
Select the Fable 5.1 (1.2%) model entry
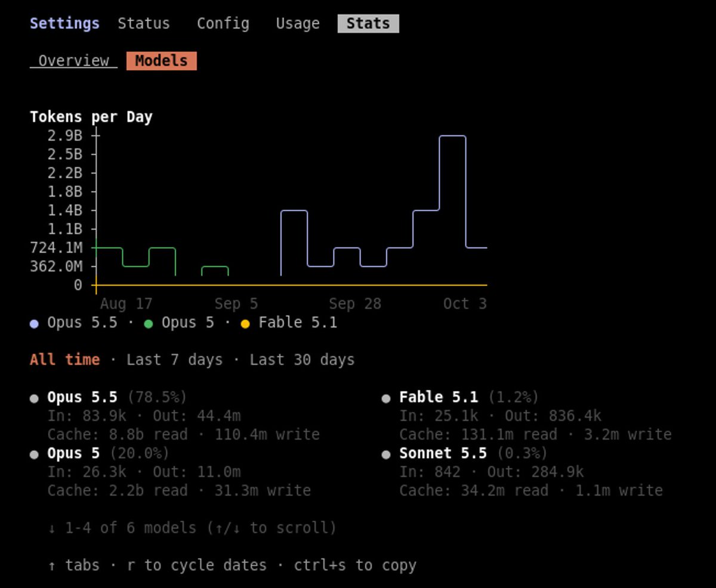click(469, 397)
